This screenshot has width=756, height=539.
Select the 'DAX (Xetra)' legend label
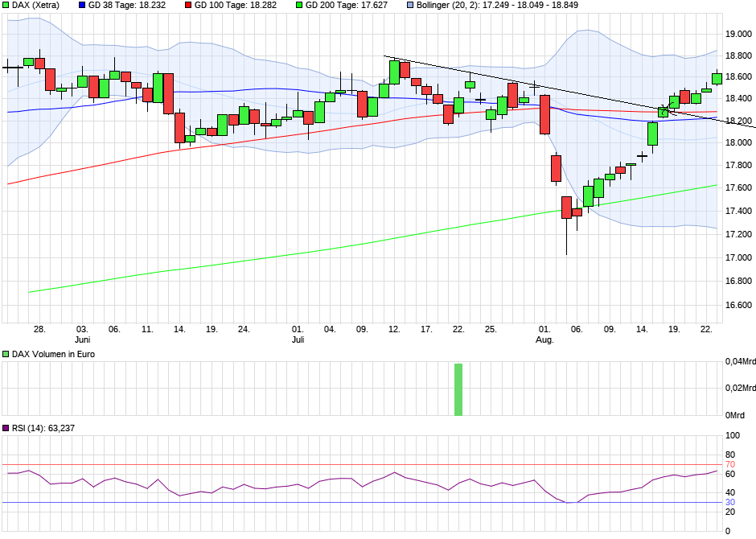(35, 6)
